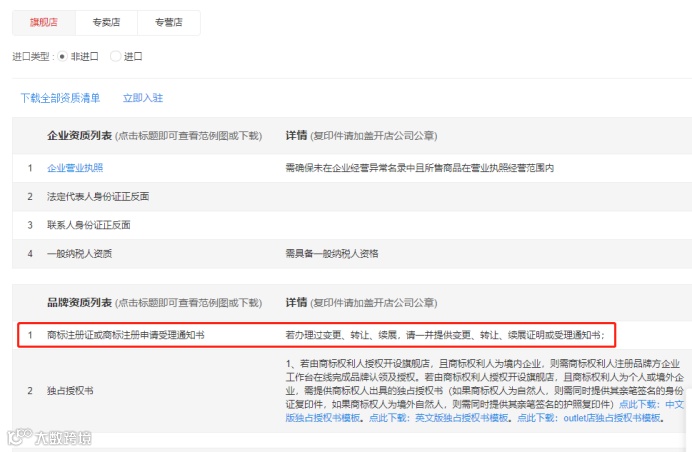Click 商标注册证或商标注册申请受理通知书 item
Image resolution: width=692 pixels, height=452 pixels.
pos(126,335)
